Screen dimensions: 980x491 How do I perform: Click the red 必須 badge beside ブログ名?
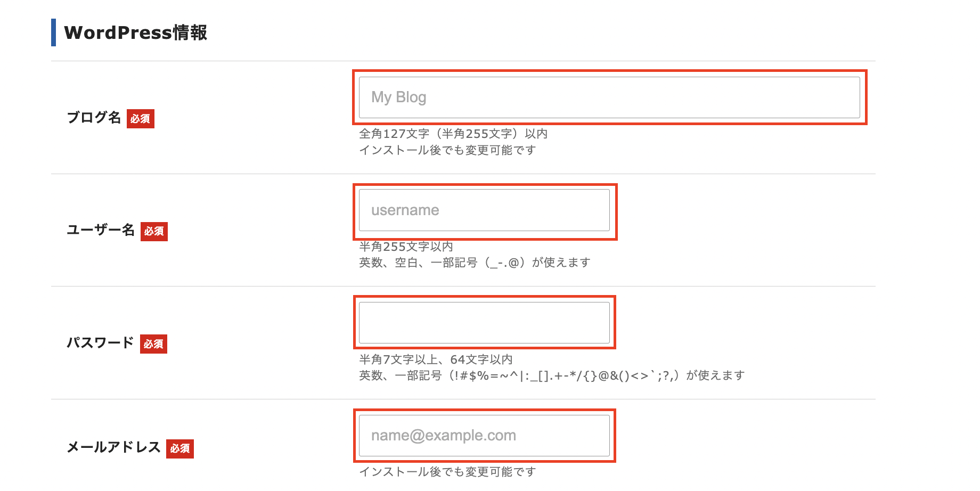pos(141,119)
